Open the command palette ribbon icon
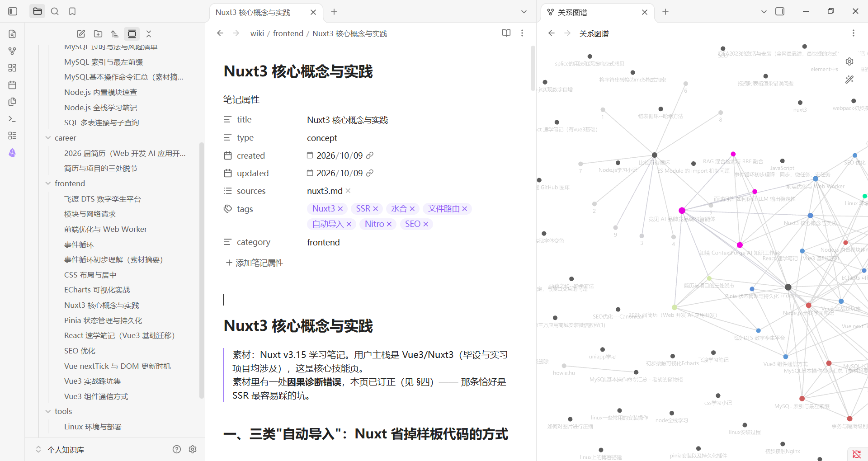This screenshot has width=868, height=461. click(x=12, y=119)
